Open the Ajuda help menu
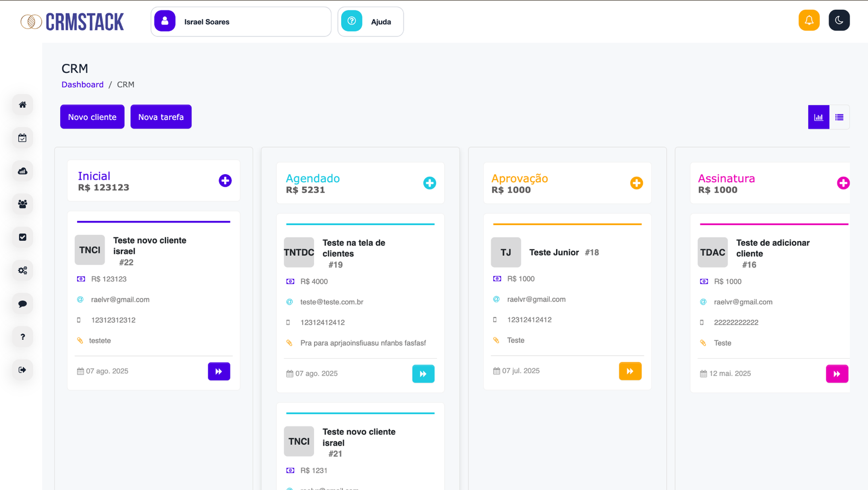Image resolution: width=868 pixels, height=490 pixels. click(x=371, y=22)
